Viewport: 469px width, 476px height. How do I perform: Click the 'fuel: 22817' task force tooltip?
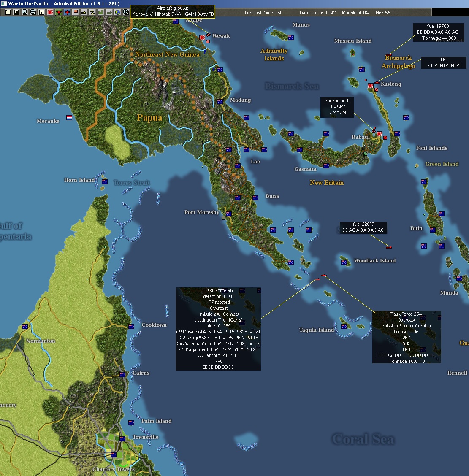tap(363, 227)
